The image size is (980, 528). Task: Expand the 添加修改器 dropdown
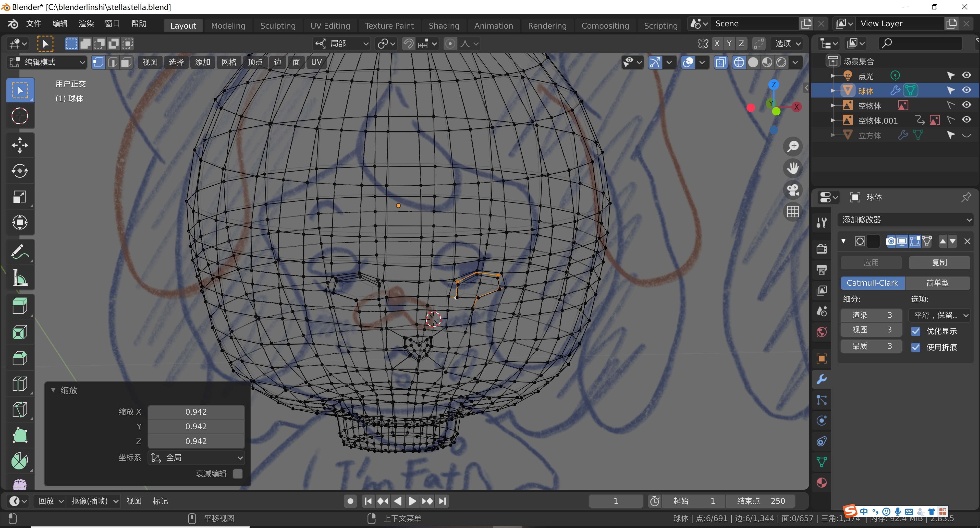tap(905, 220)
